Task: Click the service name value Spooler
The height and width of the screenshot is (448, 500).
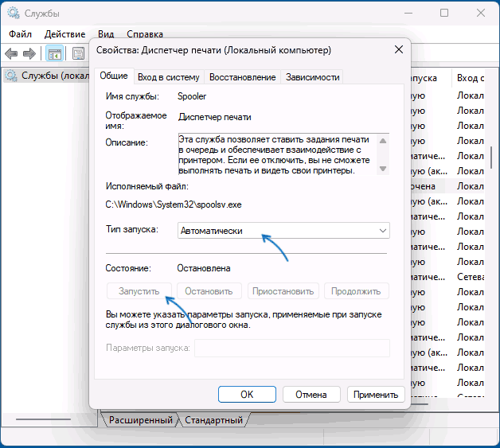Action: coord(192,96)
